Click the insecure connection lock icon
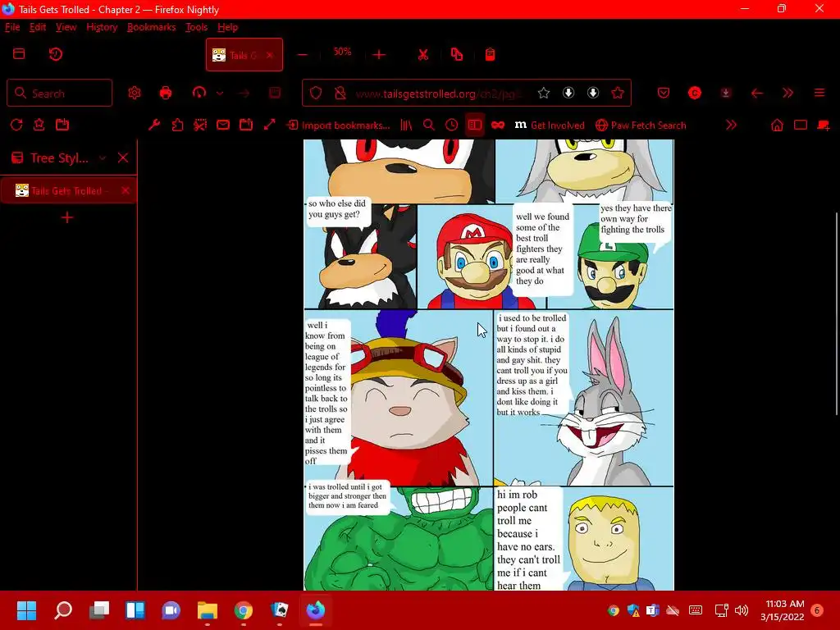The image size is (840, 630). (340, 94)
